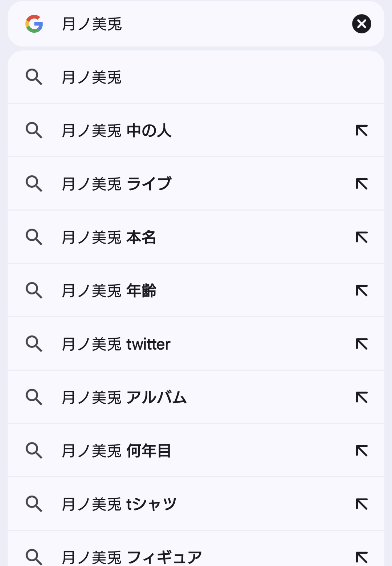Fill query with twitter suggestion arrow
This screenshot has width=392, height=566.
coord(362,344)
